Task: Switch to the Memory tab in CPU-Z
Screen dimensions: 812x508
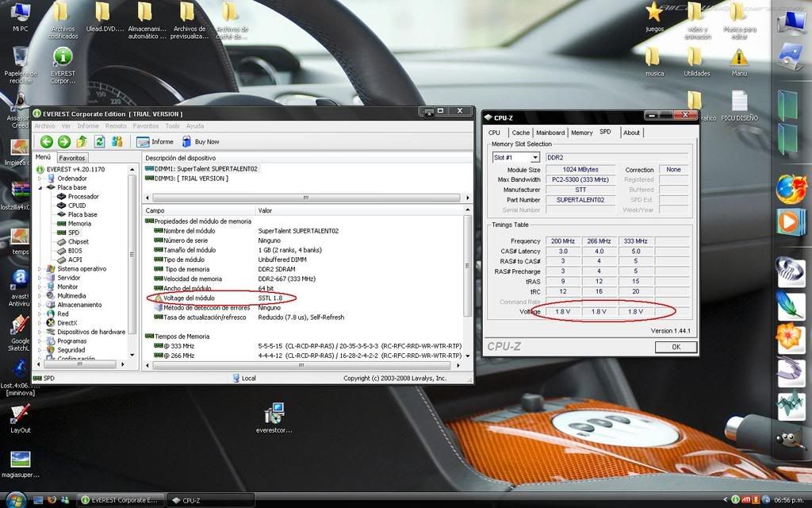Action: click(581, 133)
